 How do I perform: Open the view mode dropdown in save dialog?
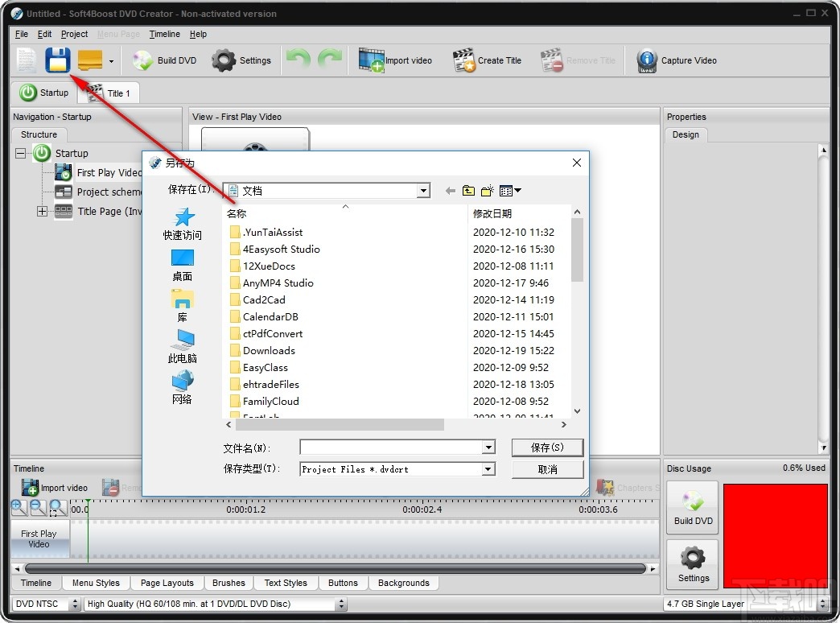click(x=509, y=191)
